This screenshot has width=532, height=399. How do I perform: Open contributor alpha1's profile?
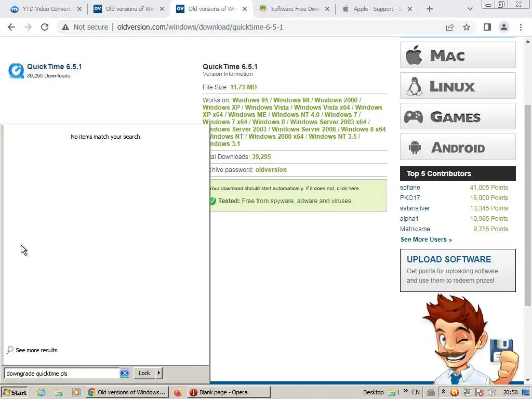coord(409,219)
